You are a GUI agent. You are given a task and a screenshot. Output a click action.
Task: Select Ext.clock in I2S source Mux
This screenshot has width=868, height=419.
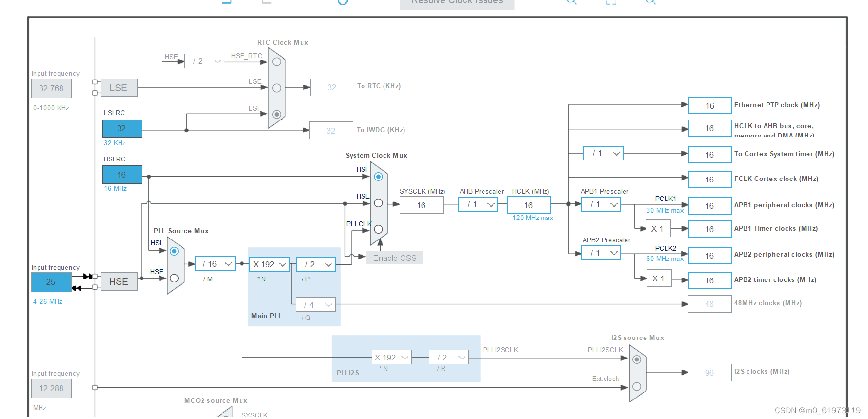[637, 386]
